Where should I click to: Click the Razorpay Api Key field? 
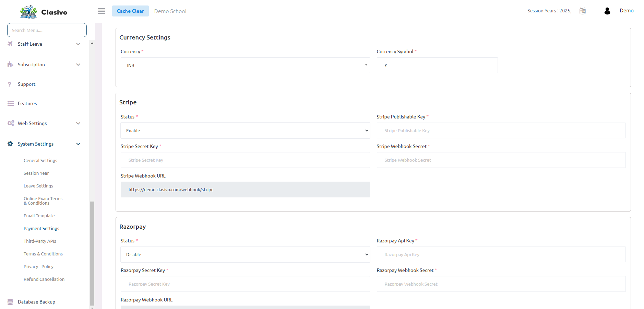[501, 254]
